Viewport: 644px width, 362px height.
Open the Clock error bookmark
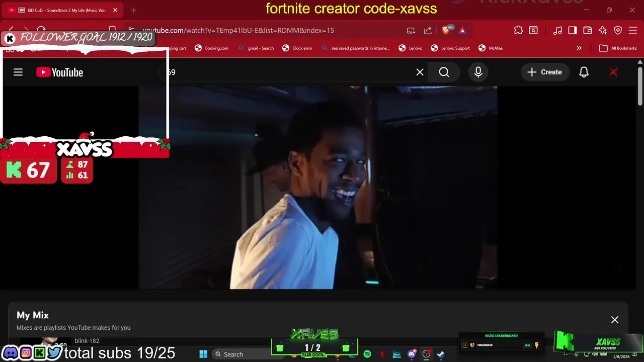click(x=297, y=48)
